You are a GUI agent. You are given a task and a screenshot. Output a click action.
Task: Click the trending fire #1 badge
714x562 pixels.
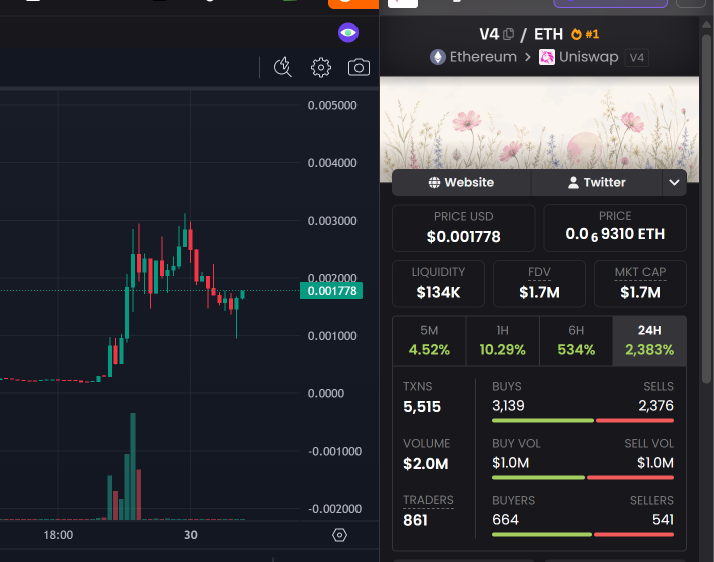[586, 34]
